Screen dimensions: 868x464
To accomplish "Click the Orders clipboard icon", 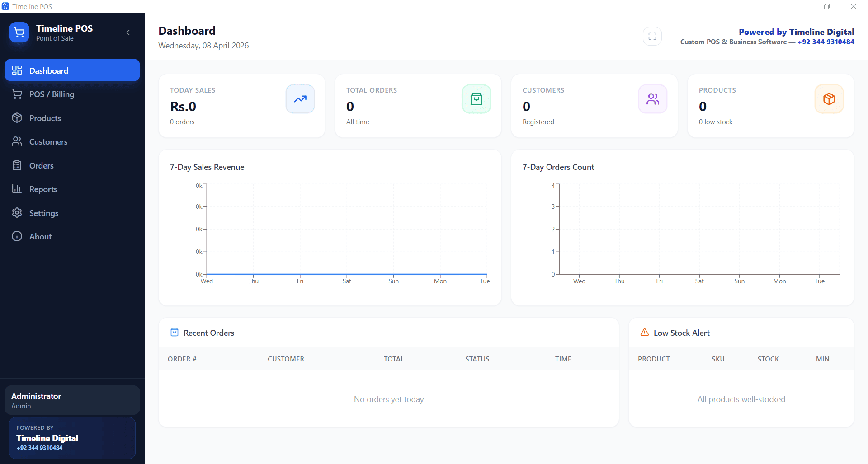I will click(x=17, y=165).
